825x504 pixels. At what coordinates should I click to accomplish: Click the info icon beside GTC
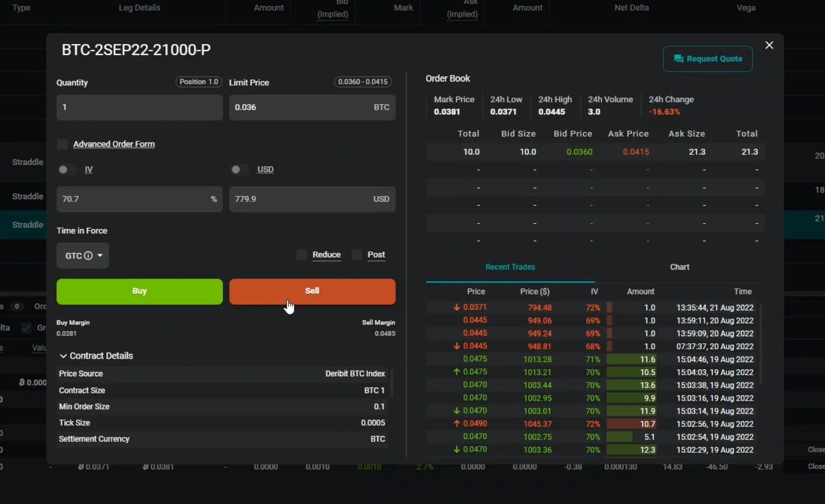tap(88, 256)
